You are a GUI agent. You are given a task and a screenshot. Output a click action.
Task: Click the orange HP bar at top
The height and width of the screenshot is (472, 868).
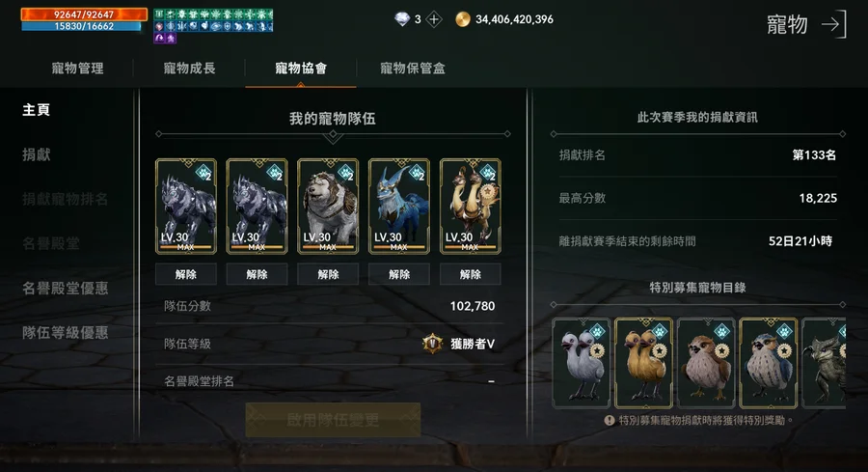[84, 14]
